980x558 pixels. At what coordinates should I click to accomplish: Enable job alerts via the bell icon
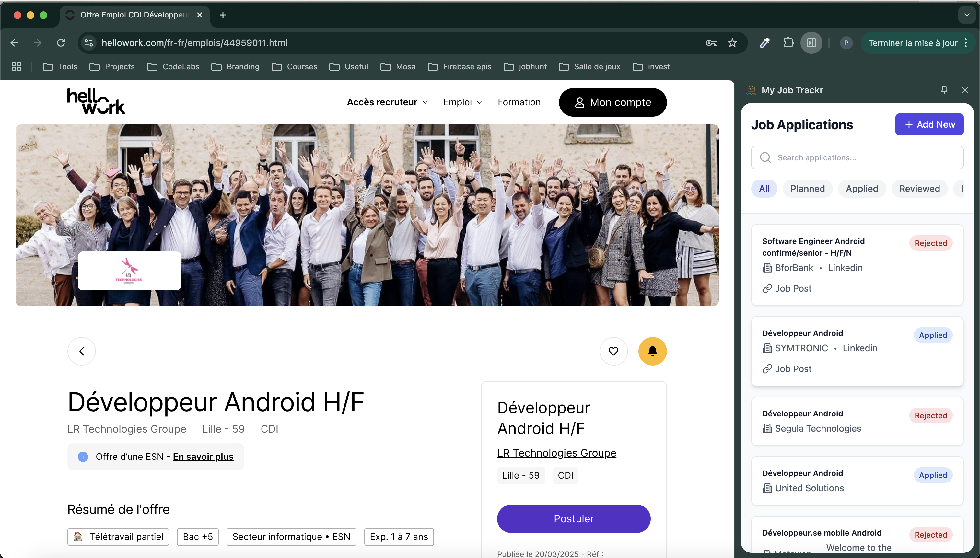click(x=652, y=351)
